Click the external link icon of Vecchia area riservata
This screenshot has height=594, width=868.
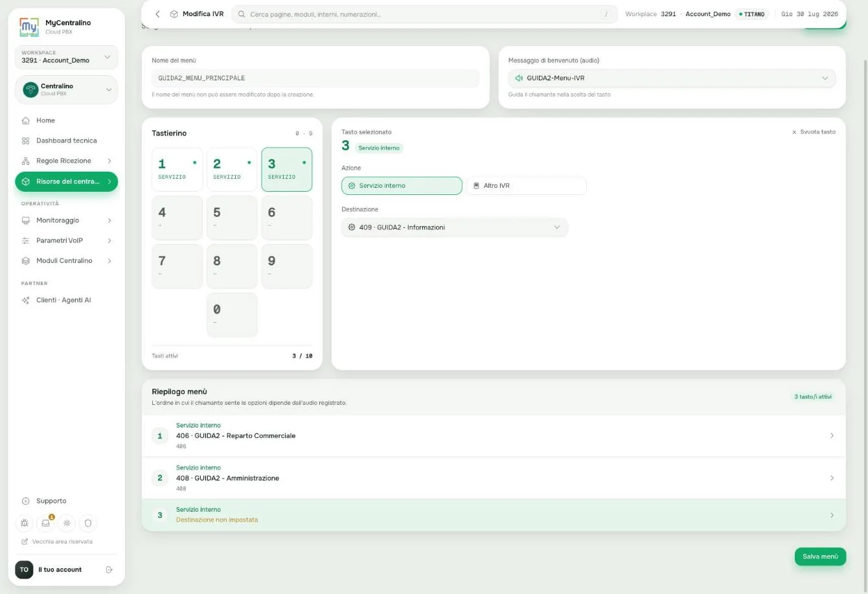pos(25,542)
